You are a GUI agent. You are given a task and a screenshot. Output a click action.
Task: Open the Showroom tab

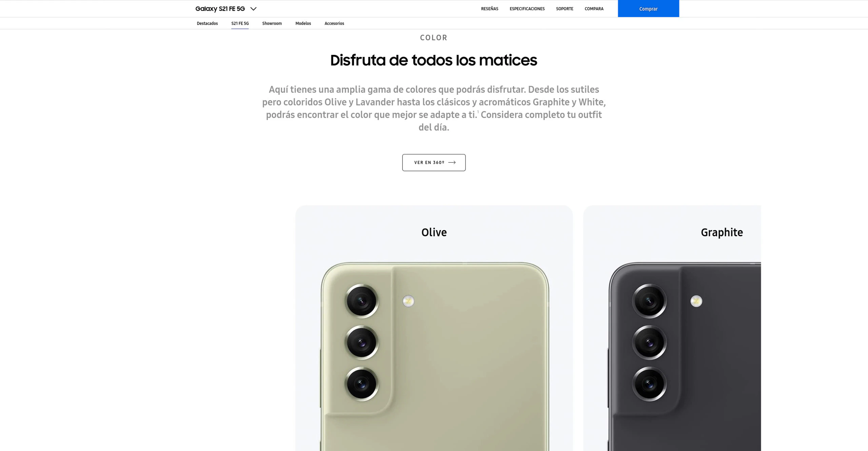tap(272, 23)
